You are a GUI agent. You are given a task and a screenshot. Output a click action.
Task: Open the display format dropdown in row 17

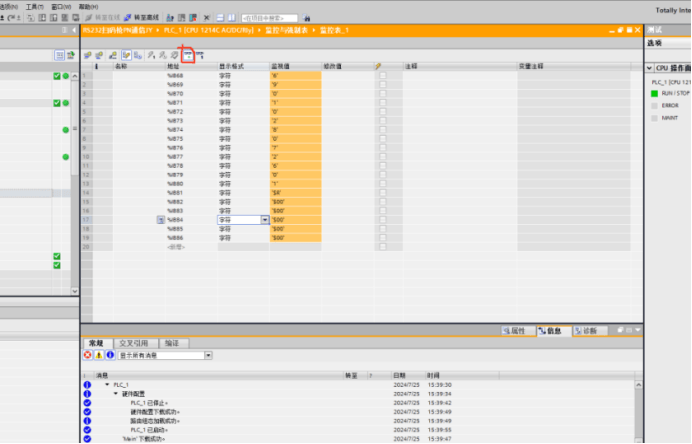[x=265, y=220]
